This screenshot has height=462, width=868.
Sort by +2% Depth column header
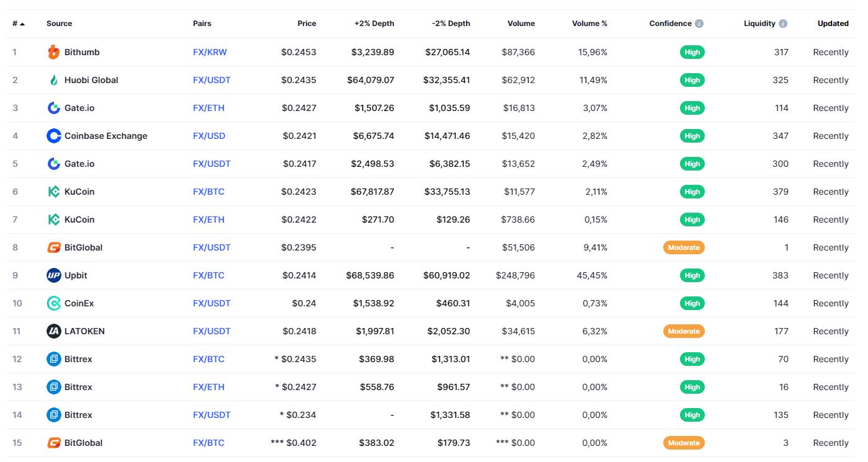374,24
